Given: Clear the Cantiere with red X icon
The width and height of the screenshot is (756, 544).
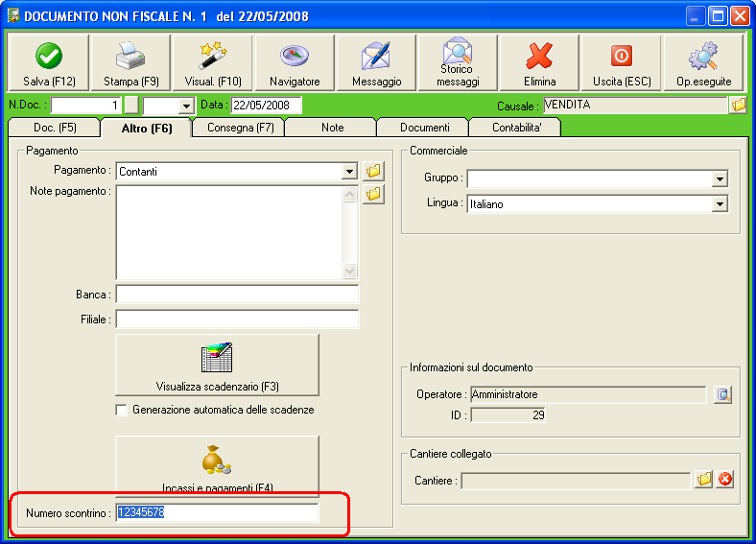Looking at the screenshot, I should (x=724, y=480).
